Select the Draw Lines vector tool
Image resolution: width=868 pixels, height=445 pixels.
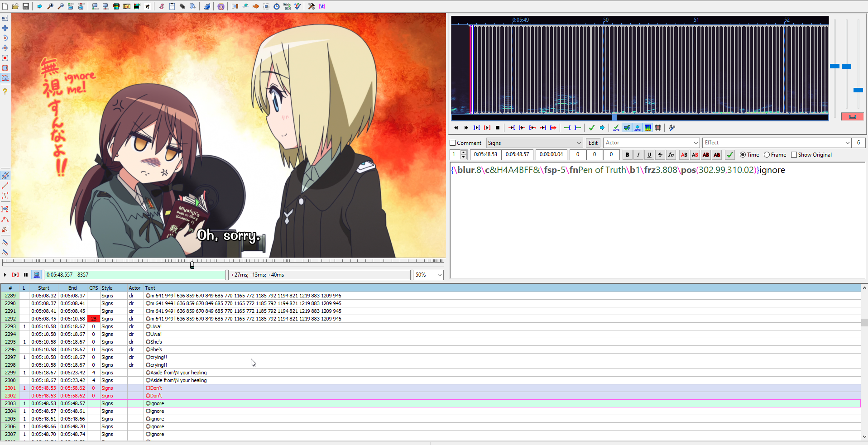tap(5, 186)
